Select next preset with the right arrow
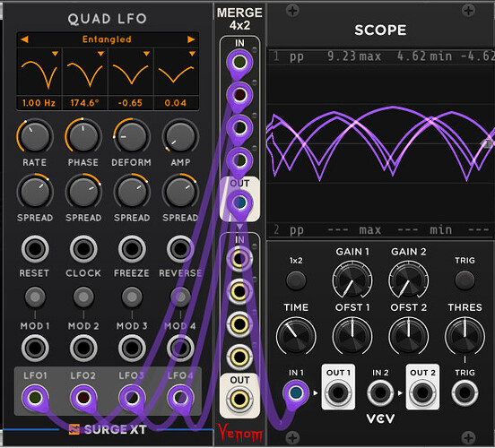This screenshot has width=495, height=448. tap(191, 39)
